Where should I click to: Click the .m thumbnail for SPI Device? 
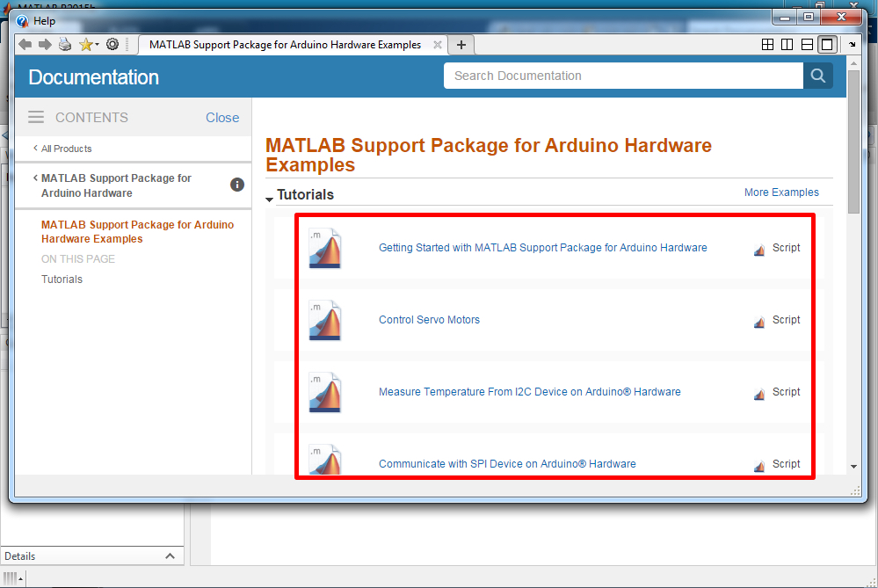click(325, 459)
